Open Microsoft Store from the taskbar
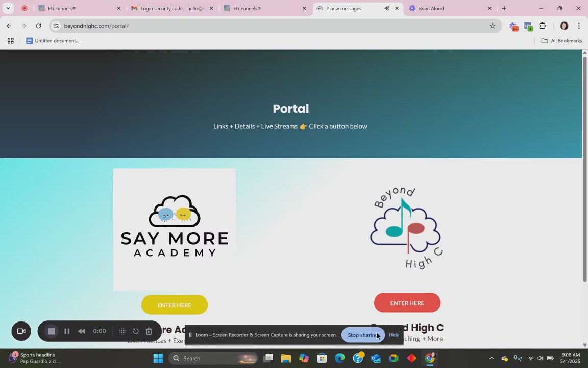The width and height of the screenshot is (588, 368). click(x=322, y=358)
